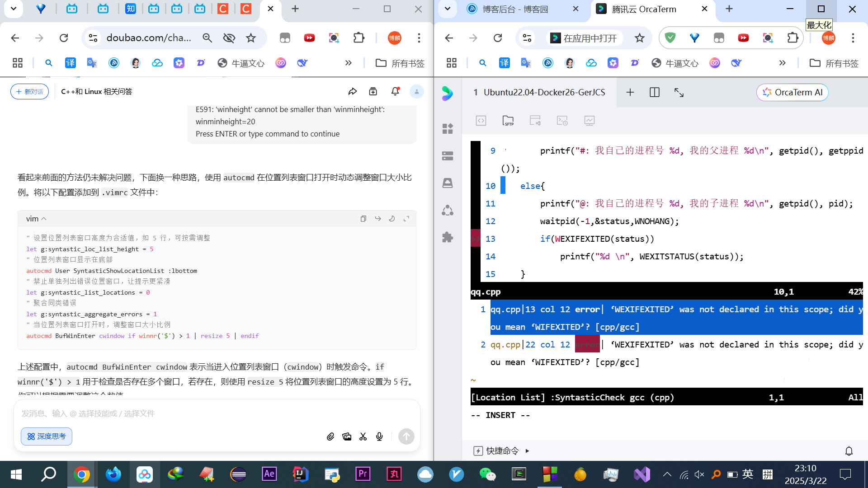
Task: Click the attach file paperclip icon
Action: point(330,436)
